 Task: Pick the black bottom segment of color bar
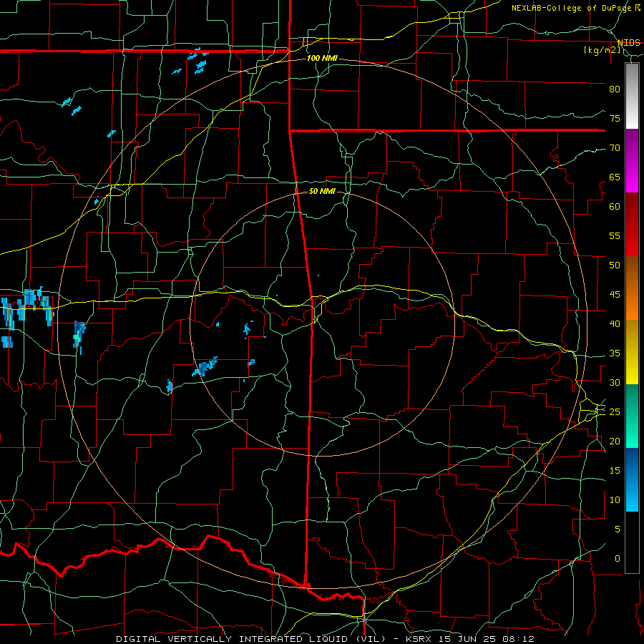coord(632,542)
